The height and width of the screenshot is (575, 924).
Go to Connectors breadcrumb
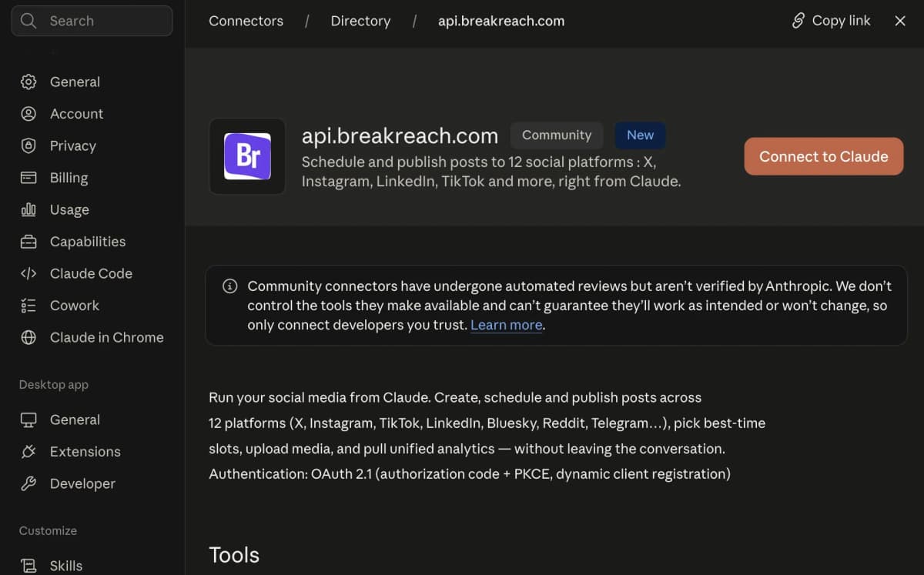[x=246, y=21]
